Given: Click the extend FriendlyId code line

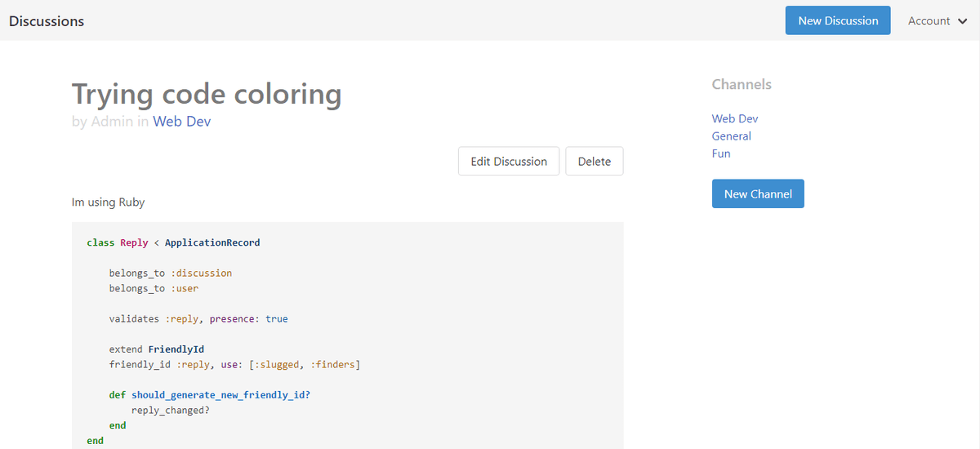Looking at the screenshot, I should point(157,349).
